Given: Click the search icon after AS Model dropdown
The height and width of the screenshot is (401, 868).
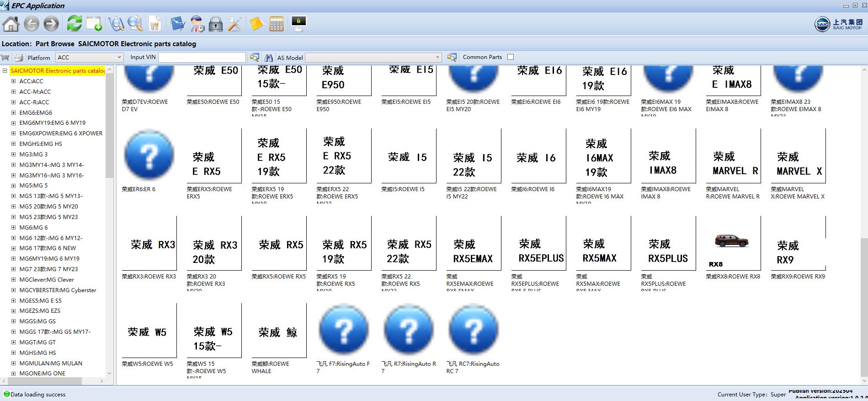Looking at the screenshot, I should pyautogui.click(x=452, y=57).
